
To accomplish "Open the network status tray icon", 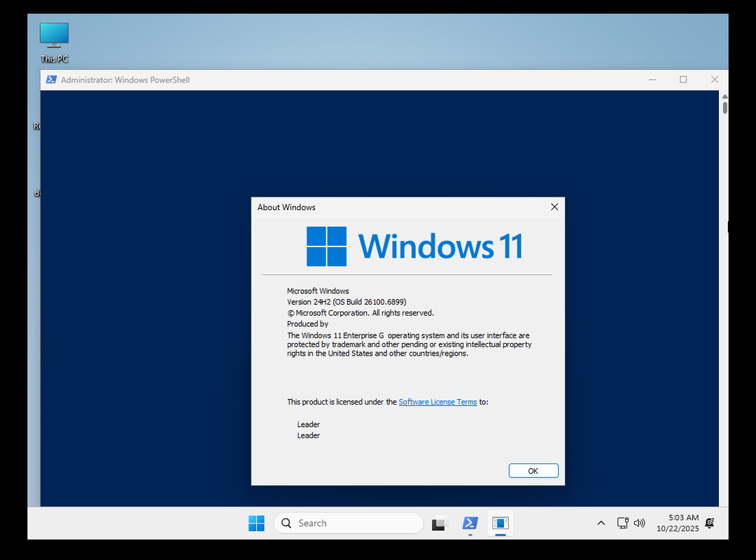I will [x=622, y=524].
